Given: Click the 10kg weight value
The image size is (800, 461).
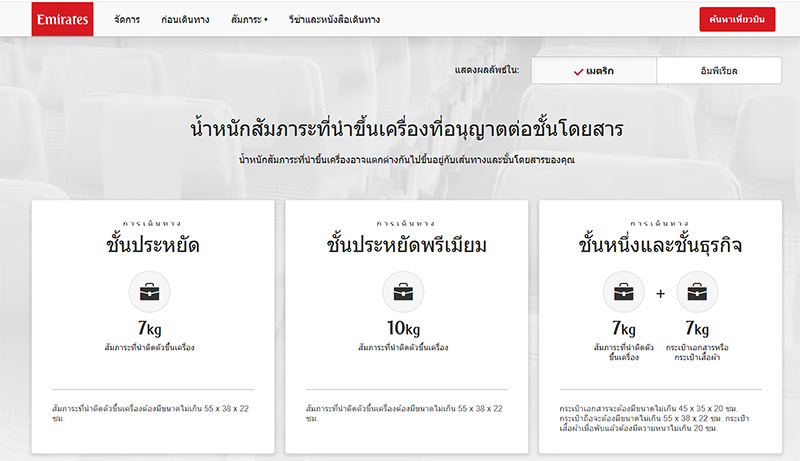Looking at the screenshot, I should point(403,328).
